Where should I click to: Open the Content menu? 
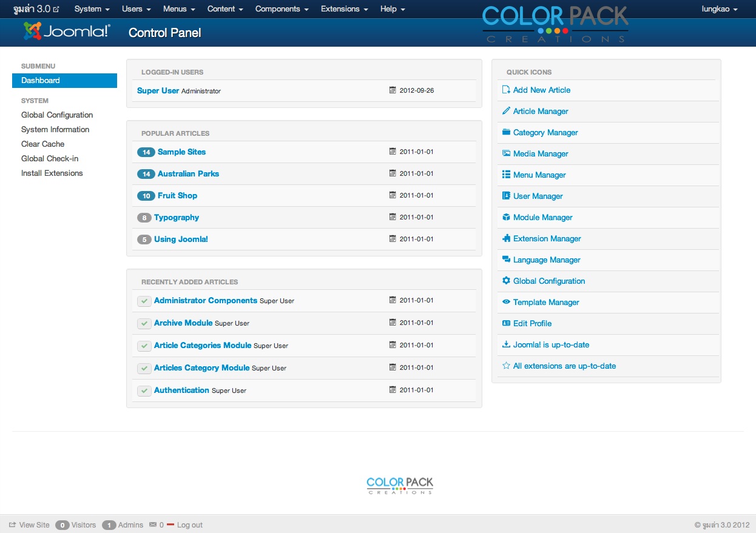pos(225,9)
